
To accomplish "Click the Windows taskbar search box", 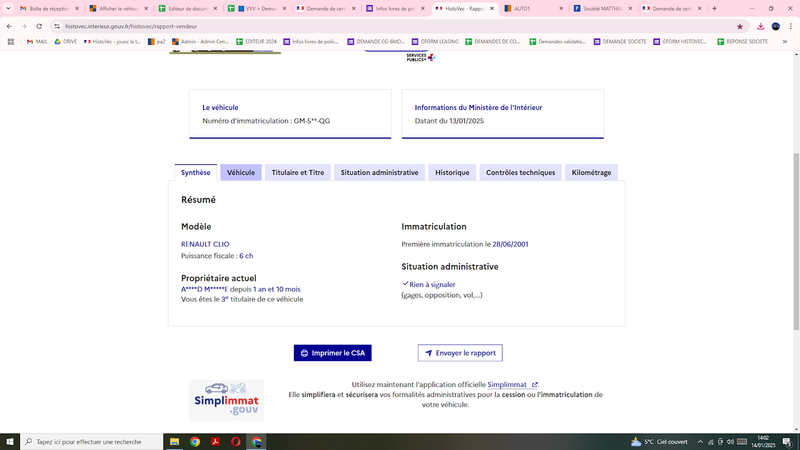I will click(92, 442).
